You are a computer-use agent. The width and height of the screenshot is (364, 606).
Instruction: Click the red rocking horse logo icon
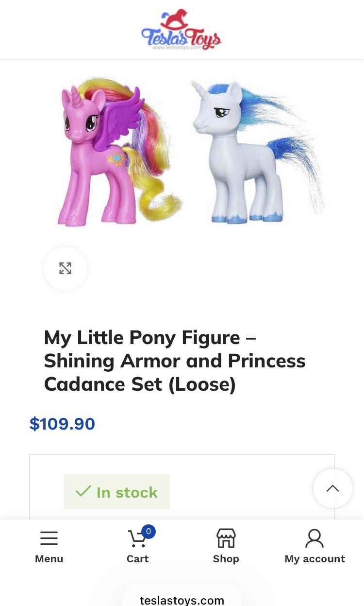(x=175, y=19)
